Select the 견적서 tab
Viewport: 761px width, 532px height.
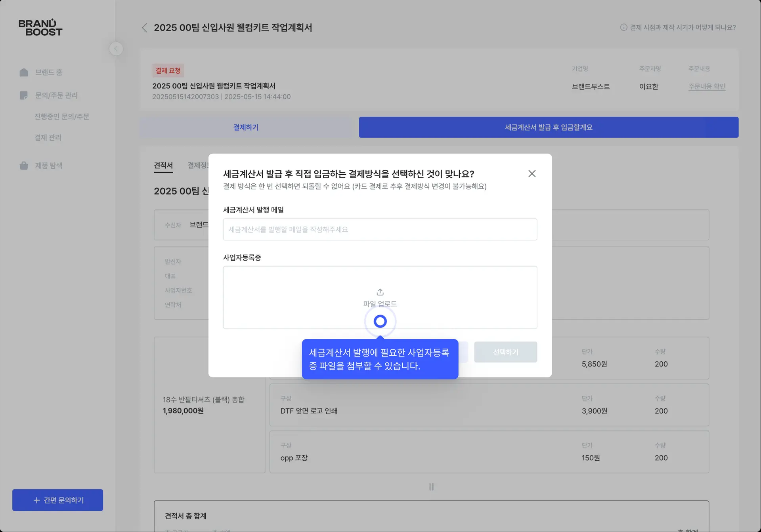pos(163,166)
